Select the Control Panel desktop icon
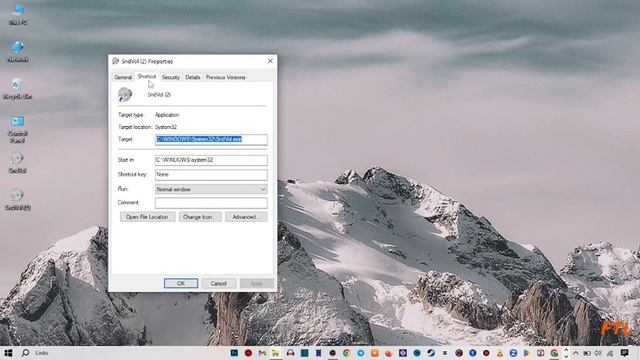The width and height of the screenshot is (640, 360). click(18, 129)
